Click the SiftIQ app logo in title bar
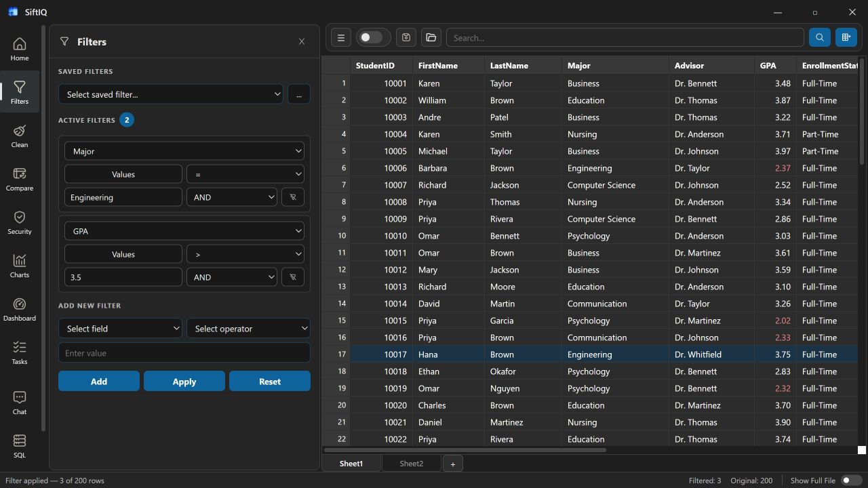The height and width of the screenshot is (488, 868). point(13,12)
